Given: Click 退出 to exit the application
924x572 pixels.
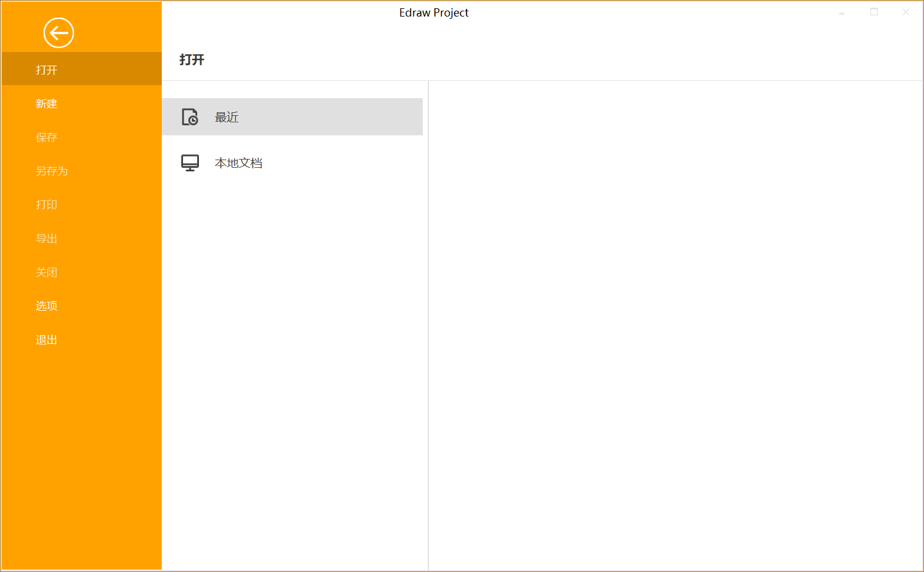Looking at the screenshot, I should pyautogui.click(x=81, y=339).
